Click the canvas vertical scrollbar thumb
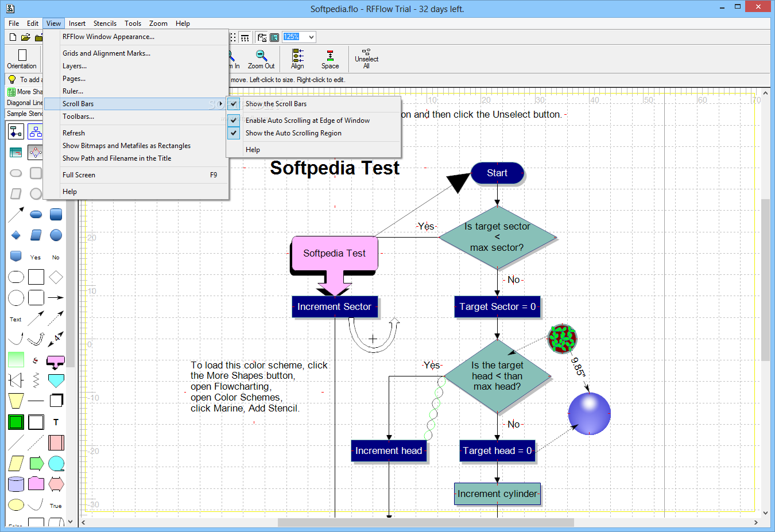775x532 pixels. (x=765, y=279)
